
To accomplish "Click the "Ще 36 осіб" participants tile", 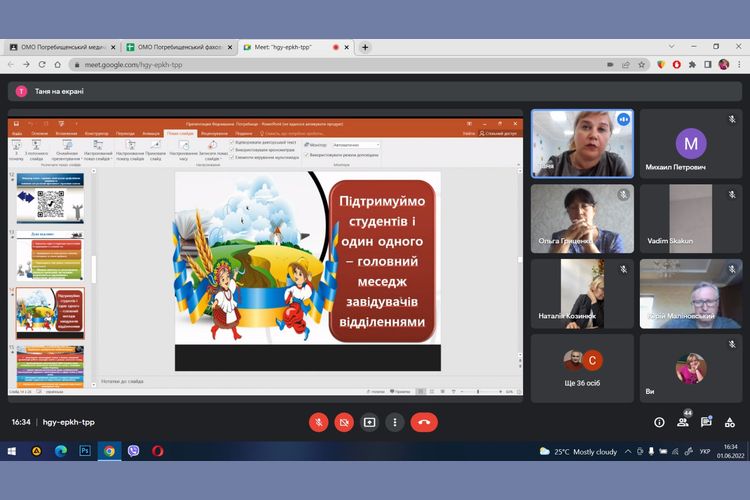I will [581, 368].
